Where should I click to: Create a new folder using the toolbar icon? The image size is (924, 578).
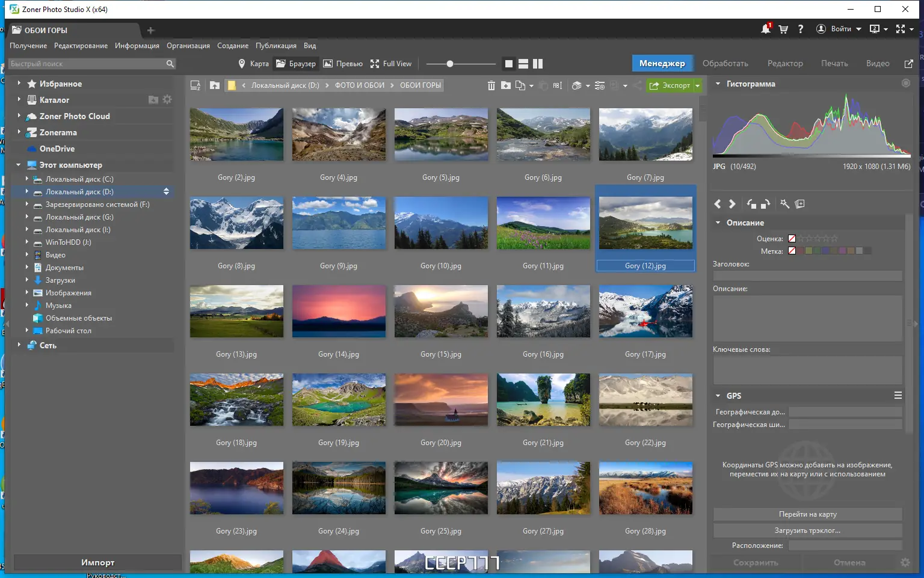(506, 85)
